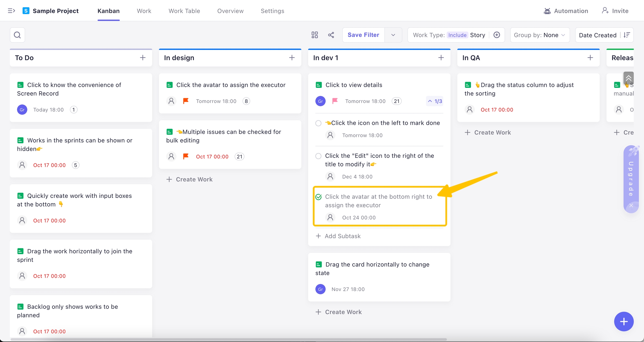Switch to the Work Table tab
The width and height of the screenshot is (644, 342).
(x=184, y=11)
